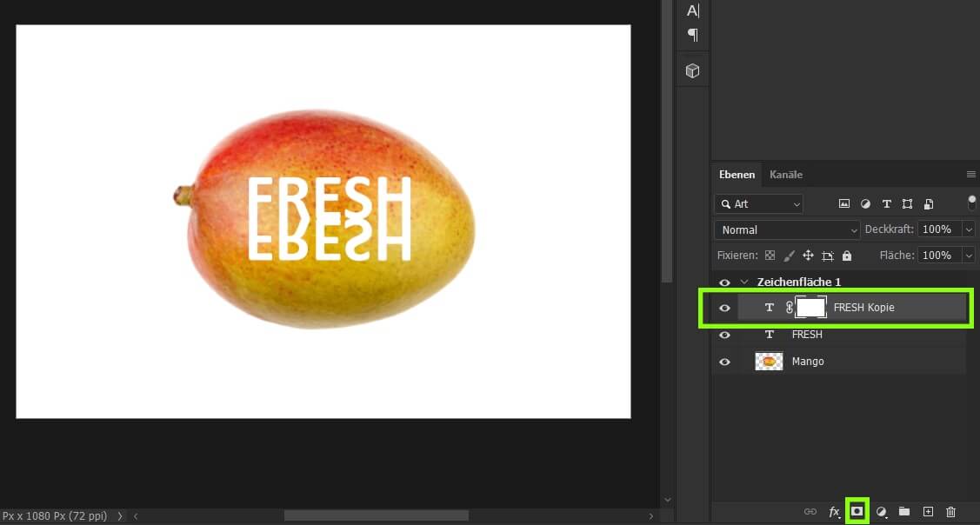Open the Character panel icon
Image resolution: width=980 pixels, height=525 pixels.
(x=691, y=10)
